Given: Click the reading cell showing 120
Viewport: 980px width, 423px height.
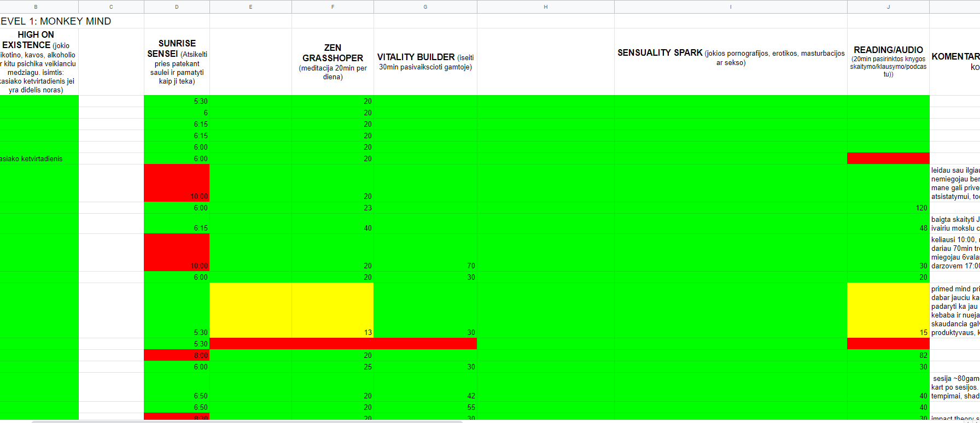Looking at the screenshot, I should (888, 208).
